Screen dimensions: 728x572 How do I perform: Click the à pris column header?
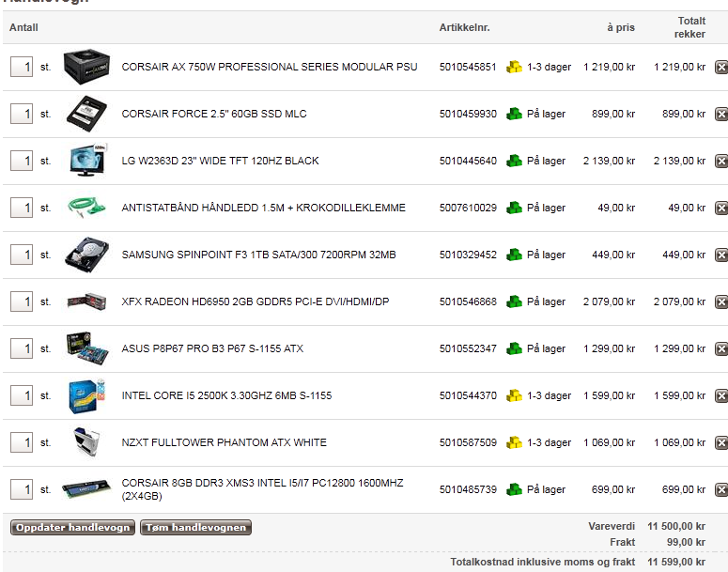coord(621,27)
